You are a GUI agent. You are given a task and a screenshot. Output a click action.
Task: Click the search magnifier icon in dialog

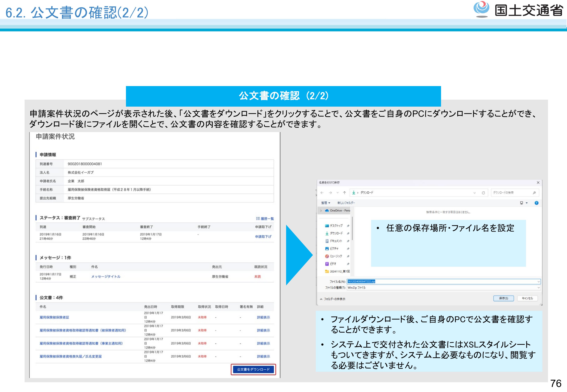pyautogui.click(x=534, y=193)
